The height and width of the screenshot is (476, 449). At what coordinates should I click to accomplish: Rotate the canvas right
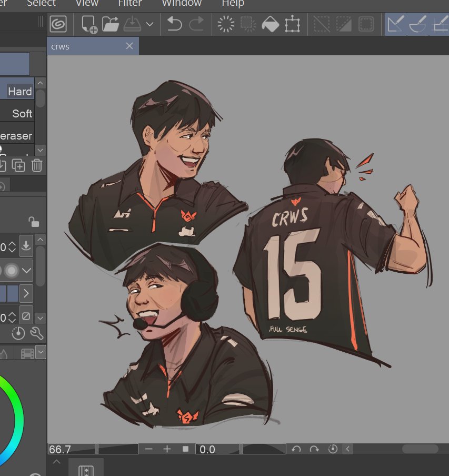(x=314, y=449)
